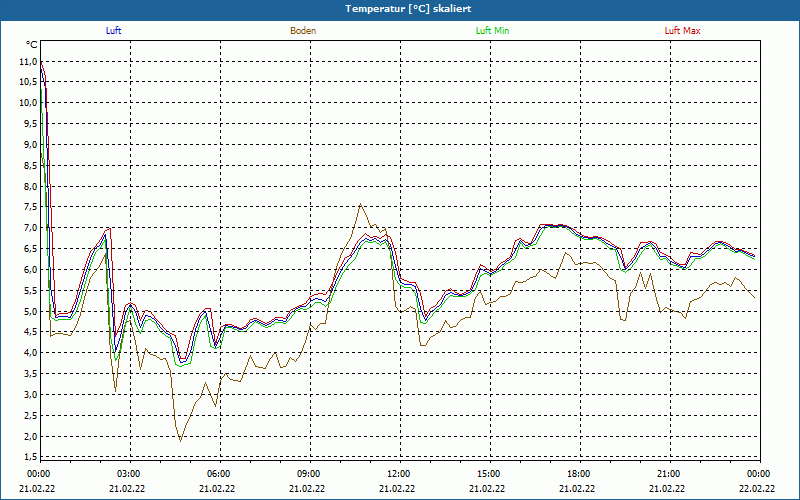Select the 18:00 time marker

coord(579,474)
